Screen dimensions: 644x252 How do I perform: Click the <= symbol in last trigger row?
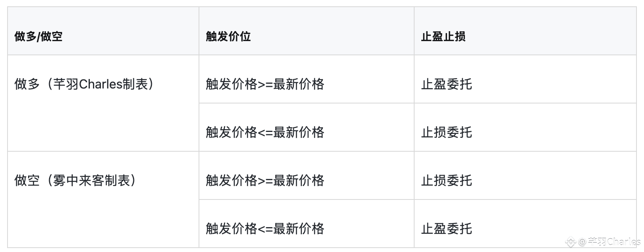click(265, 229)
